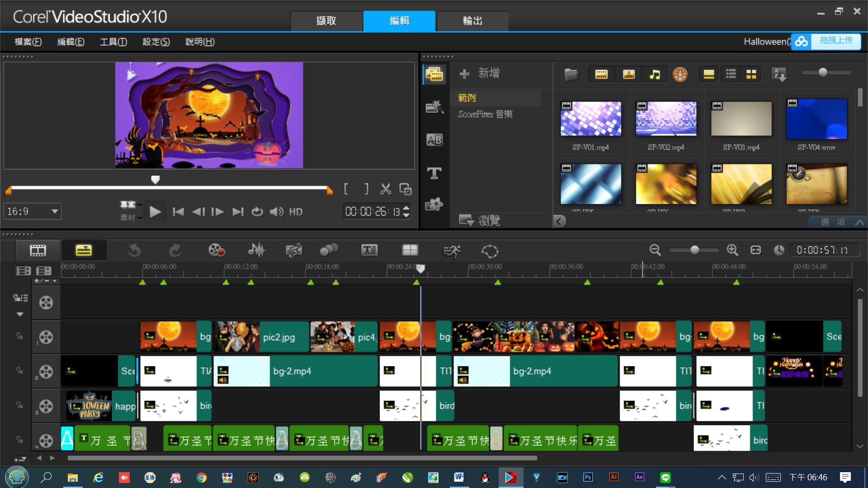This screenshot has width=868, height=488.
Task: Switch library to thumbnail view
Action: tap(751, 74)
